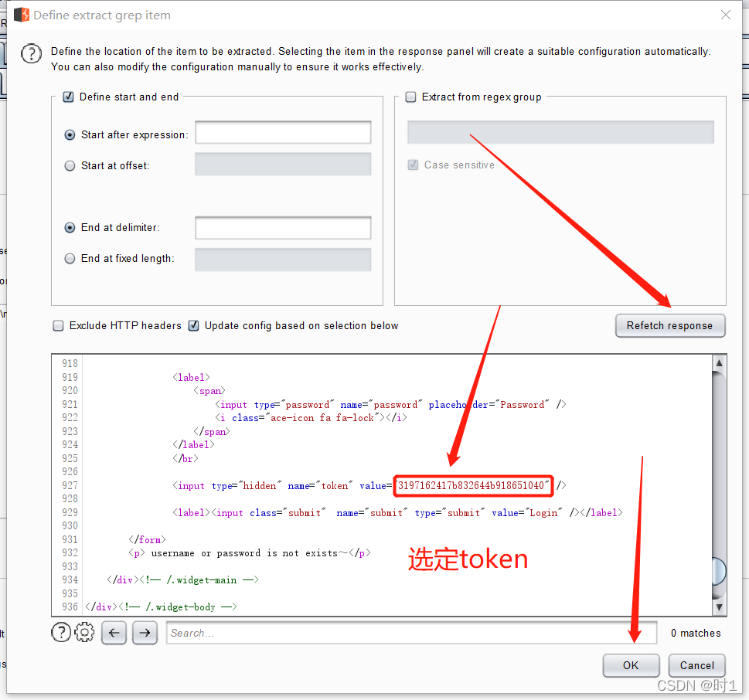This screenshot has width=749, height=700.
Task: Click the regex group expression field
Action: (560, 132)
